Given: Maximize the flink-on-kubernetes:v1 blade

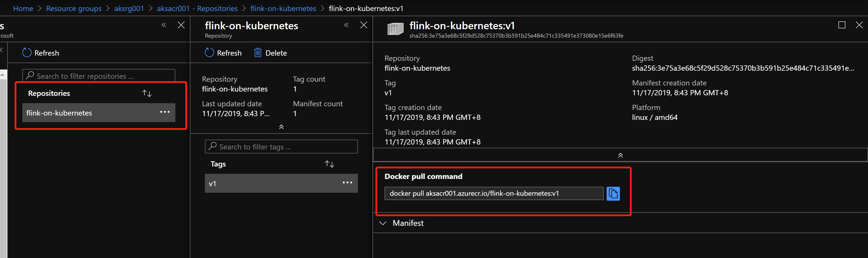Looking at the screenshot, I should [841, 25].
